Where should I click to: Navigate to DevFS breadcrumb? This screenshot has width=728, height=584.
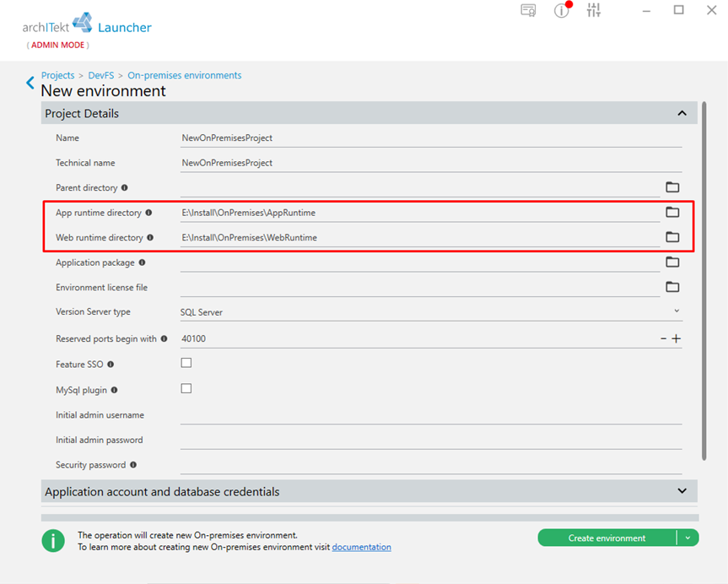pyautogui.click(x=100, y=75)
